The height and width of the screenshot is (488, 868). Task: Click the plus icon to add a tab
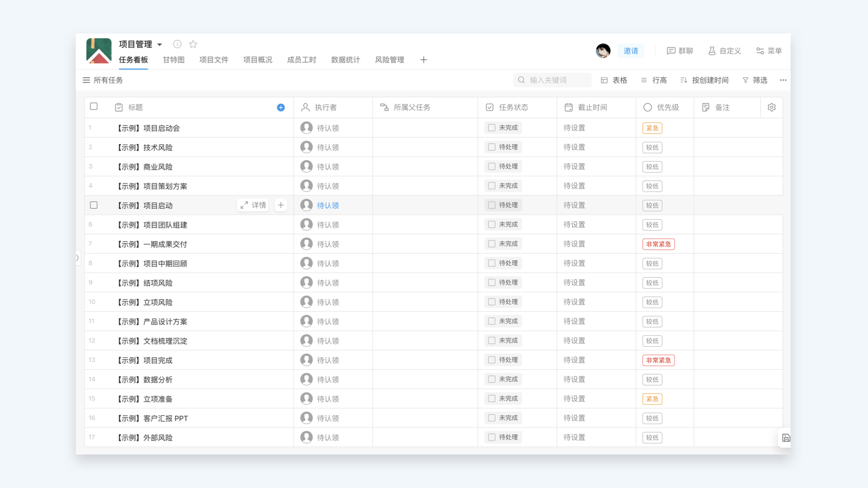(424, 60)
